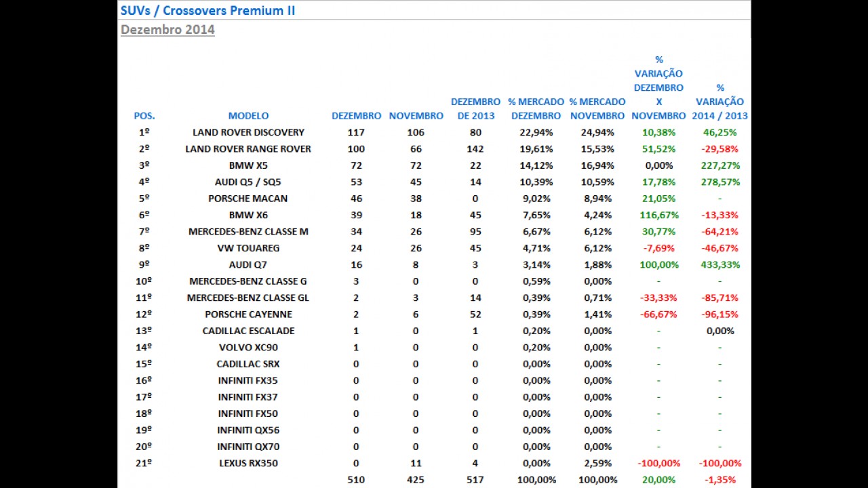Image resolution: width=868 pixels, height=488 pixels.
Task: Click the '% VARIAÇÃO 2014 / 2013' header
Action: click(x=720, y=102)
